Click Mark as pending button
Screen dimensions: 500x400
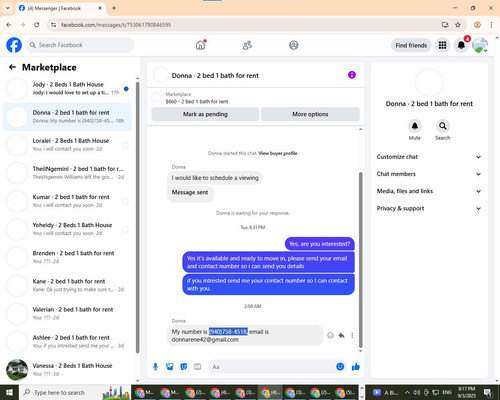click(205, 114)
